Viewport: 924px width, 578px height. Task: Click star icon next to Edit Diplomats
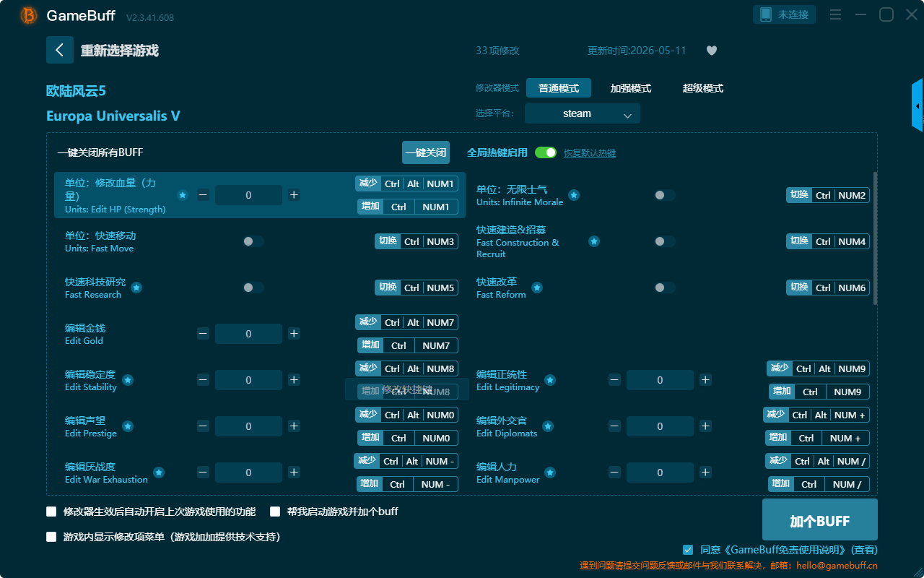(x=548, y=426)
